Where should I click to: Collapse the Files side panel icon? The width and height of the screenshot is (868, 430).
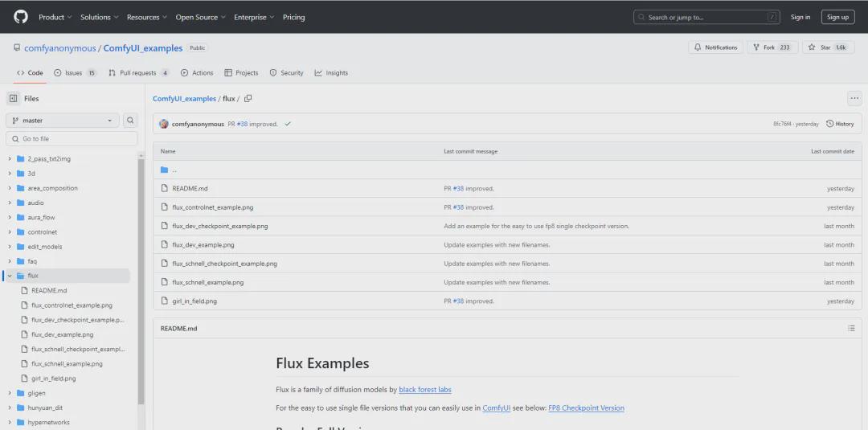click(x=13, y=98)
